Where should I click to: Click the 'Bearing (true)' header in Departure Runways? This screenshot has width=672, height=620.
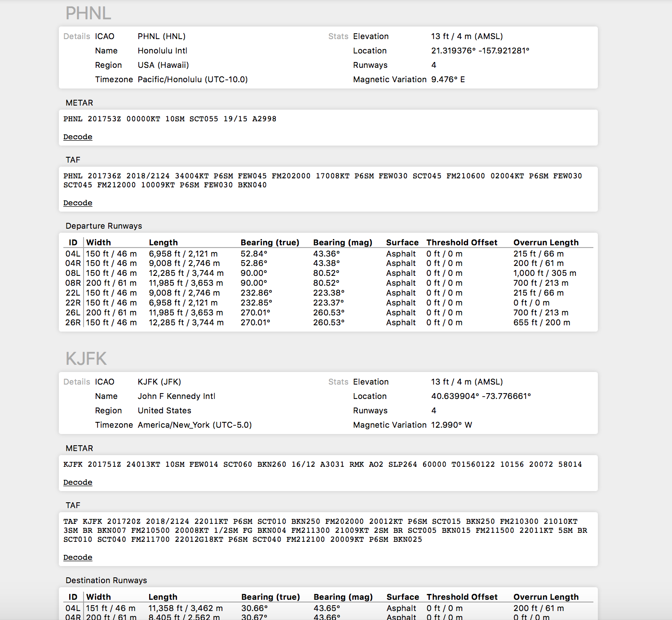[270, 243]
